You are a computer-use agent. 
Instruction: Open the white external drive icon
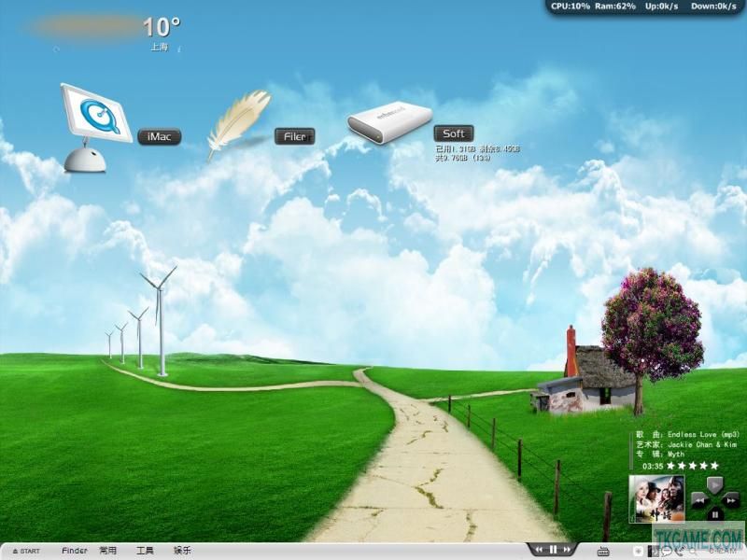pyautogui.click(x=389, y=122)
